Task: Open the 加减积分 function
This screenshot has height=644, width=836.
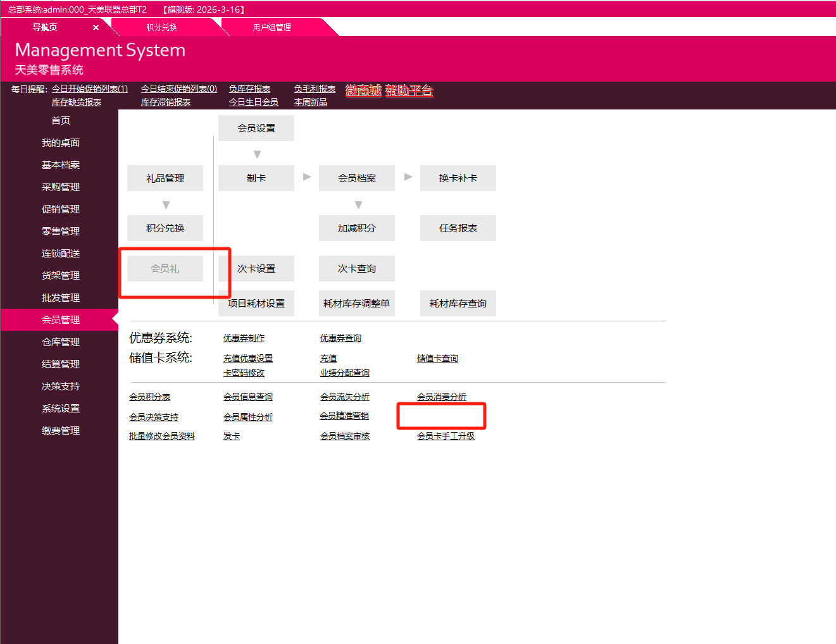Action: click(x=357, y=228)
